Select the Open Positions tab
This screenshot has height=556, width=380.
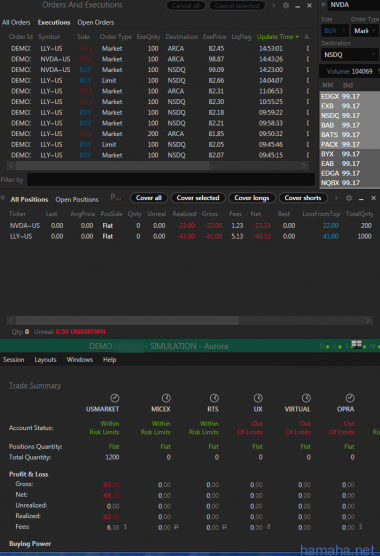(77, 200)
